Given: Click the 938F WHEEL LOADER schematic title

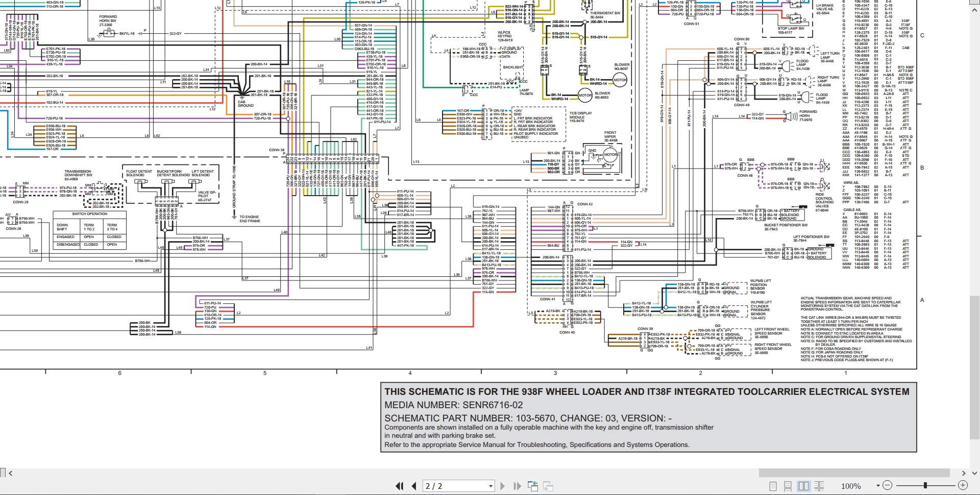Looking at the screenshot, I should click(x=647, y=392).
